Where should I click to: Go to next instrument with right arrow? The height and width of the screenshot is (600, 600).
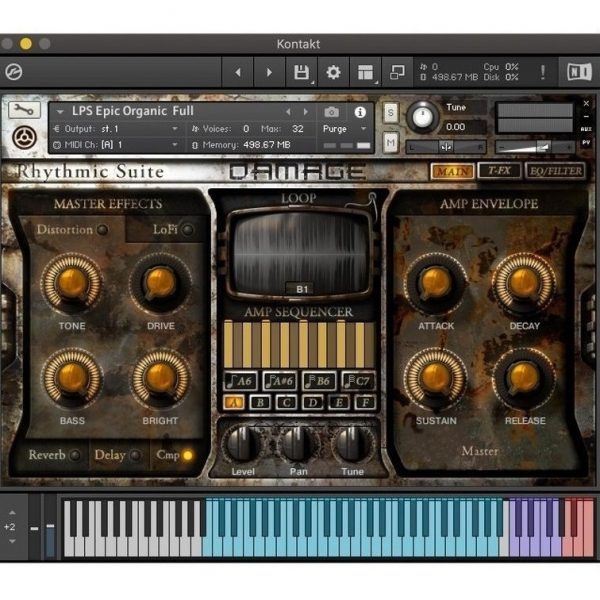(269, 72)
